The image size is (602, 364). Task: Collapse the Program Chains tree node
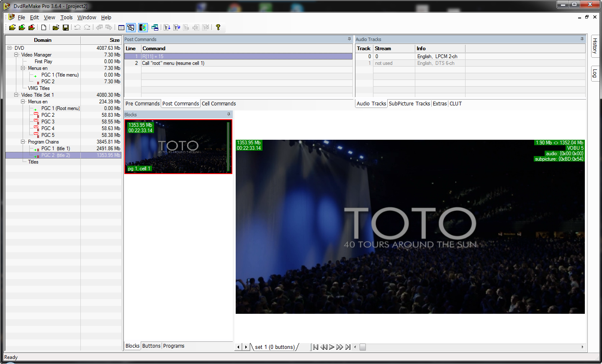click(23, 142)
